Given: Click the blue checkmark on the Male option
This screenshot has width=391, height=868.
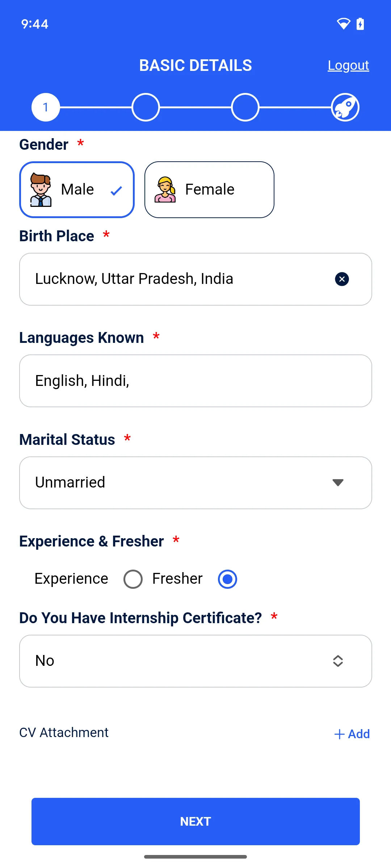Looking at the screenshot, I should point(116,191).
